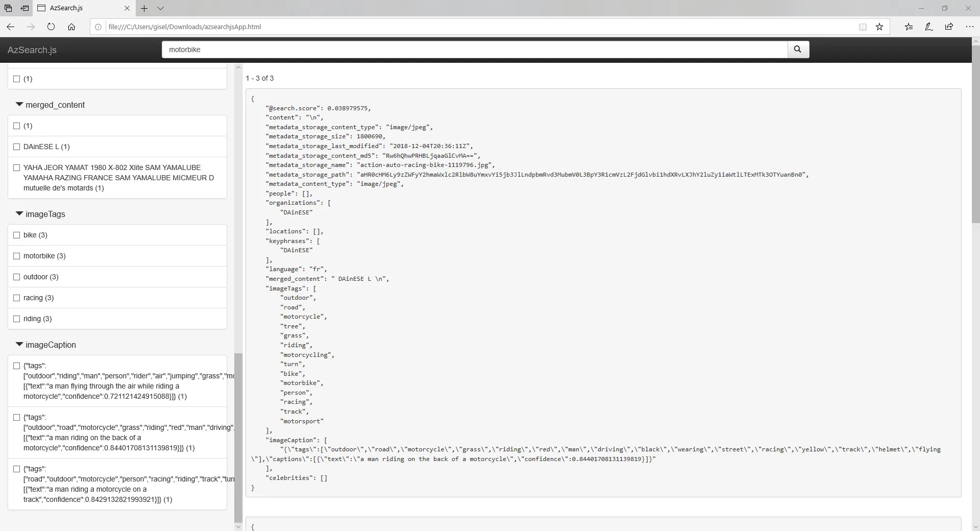This screenshot has height=531, width=980.
Task: Check caption 'motorcycle on a track' facet
Action: 16,469
